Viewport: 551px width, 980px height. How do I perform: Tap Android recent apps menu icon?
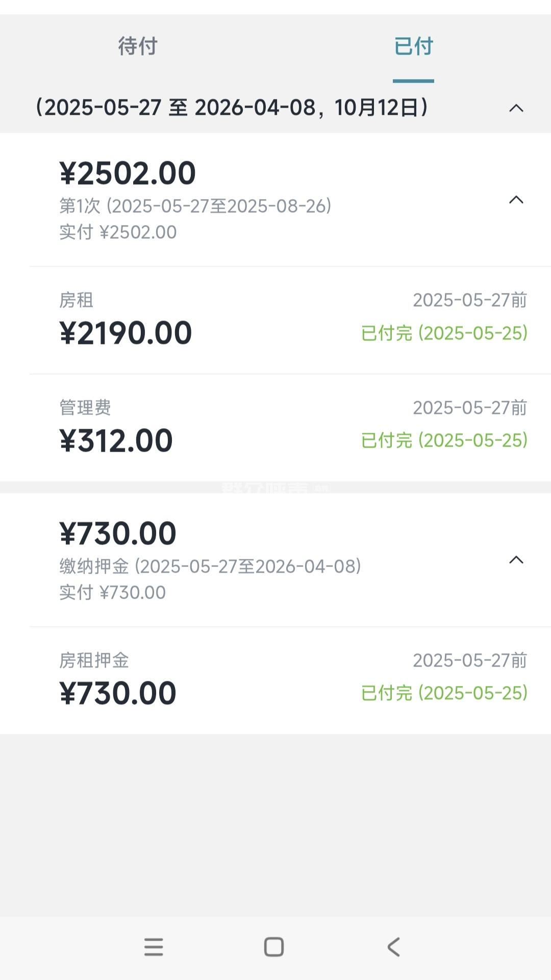click(x=154, y=947)
